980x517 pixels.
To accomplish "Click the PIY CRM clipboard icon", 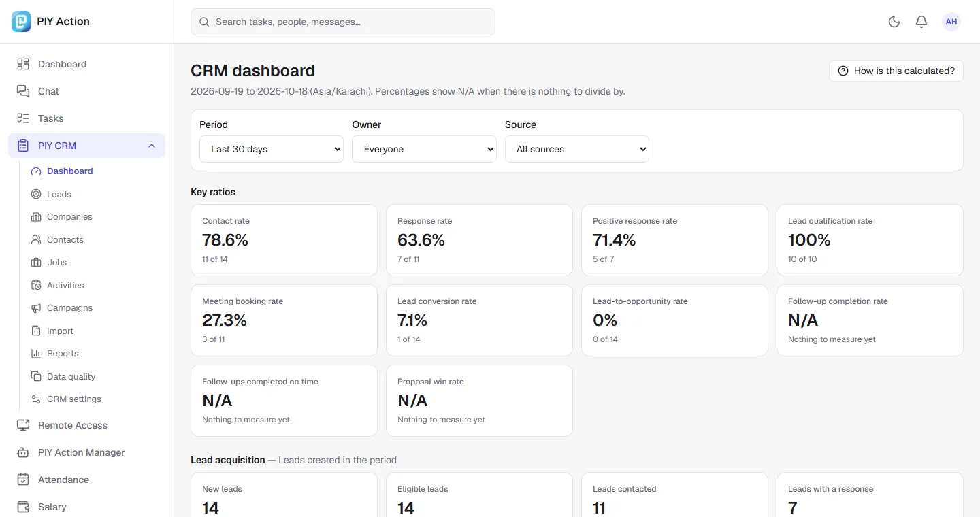I will pos(23,146).
